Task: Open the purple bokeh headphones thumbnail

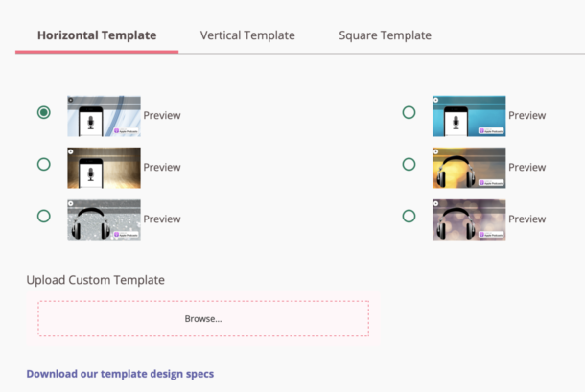Action: coord(468,219)
